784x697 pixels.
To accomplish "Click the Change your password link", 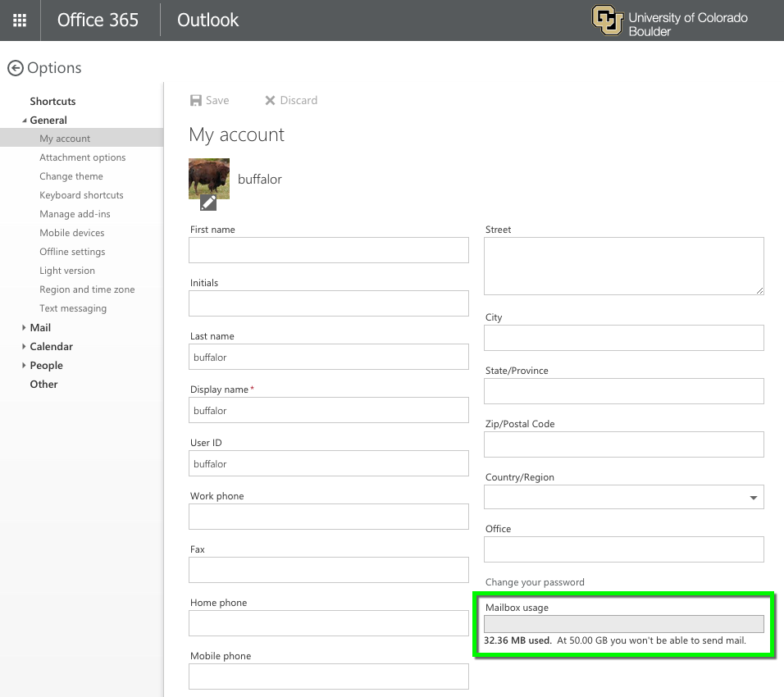I will [x=535, y=582].
